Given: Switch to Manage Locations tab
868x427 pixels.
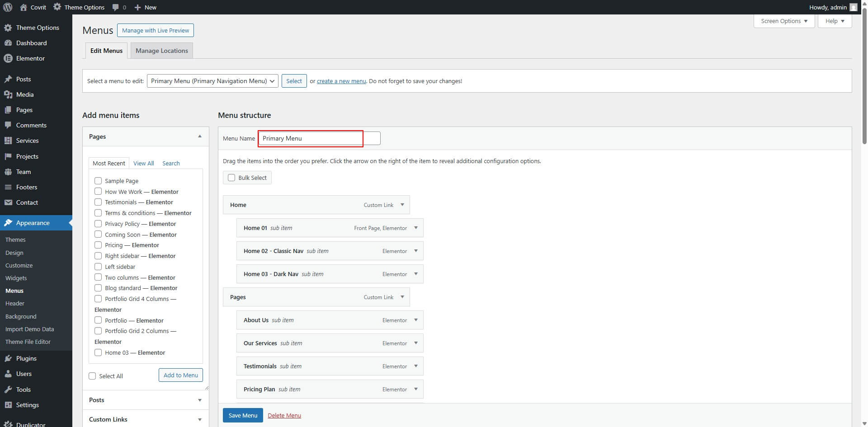Looking at the screenshot, I should tap(161, 51).
